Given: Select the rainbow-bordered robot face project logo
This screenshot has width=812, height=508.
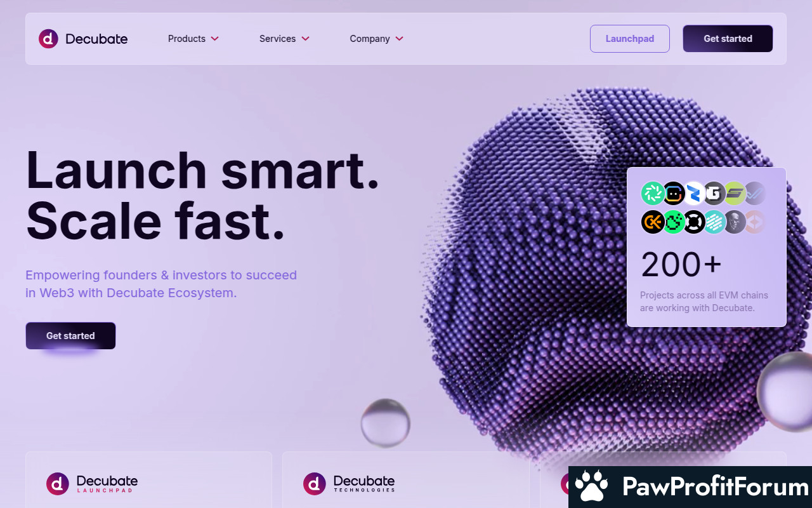Looking at the screenshot, I should [x=673, y=193].
